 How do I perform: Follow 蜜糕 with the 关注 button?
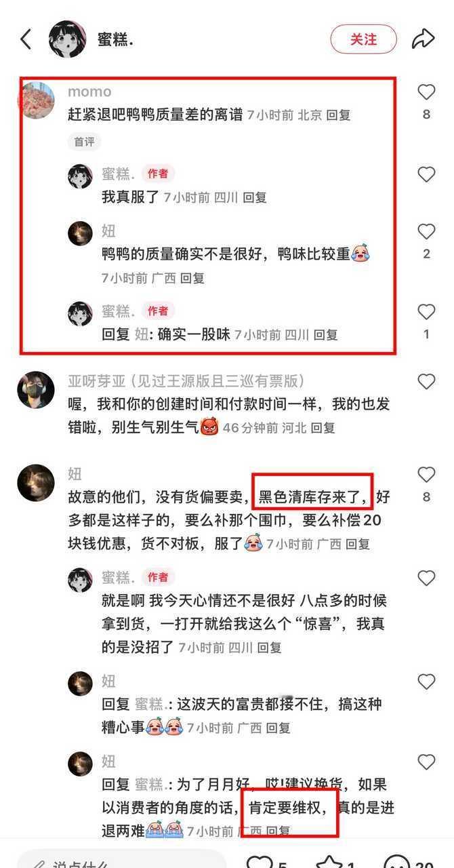click(363, 39)
